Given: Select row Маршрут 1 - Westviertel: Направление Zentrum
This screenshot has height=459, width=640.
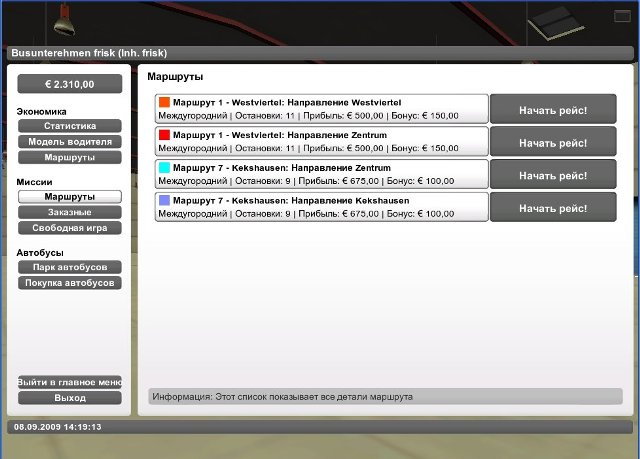Looking at the screenshot, I should tap(322, 142).
